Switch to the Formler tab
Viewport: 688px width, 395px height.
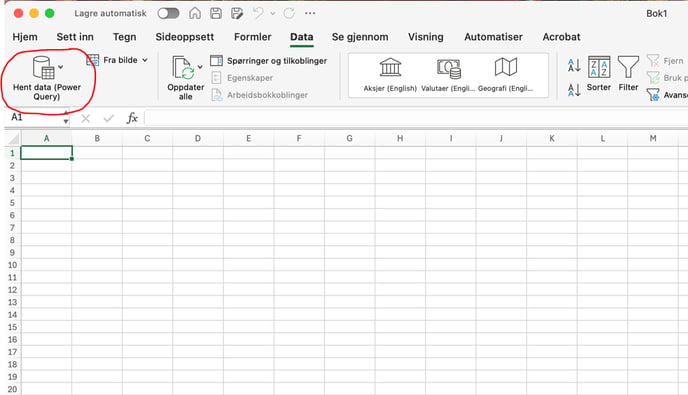pos(253,37)
